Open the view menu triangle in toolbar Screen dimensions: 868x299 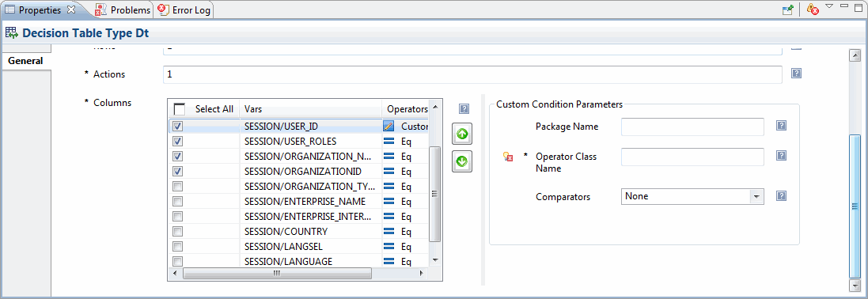[828, 6]
